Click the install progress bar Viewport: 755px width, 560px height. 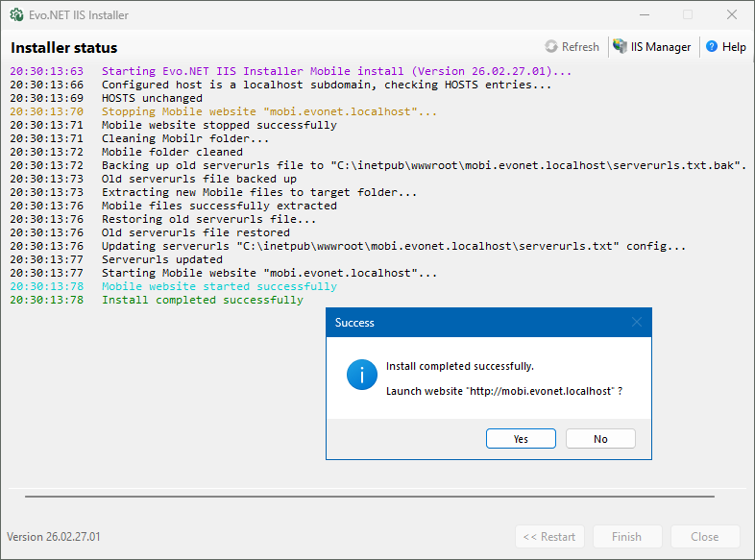[369, 497]
